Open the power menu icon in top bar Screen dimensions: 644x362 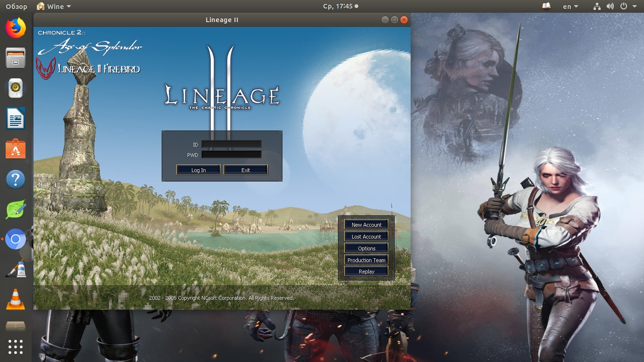(x=624, y=6)
